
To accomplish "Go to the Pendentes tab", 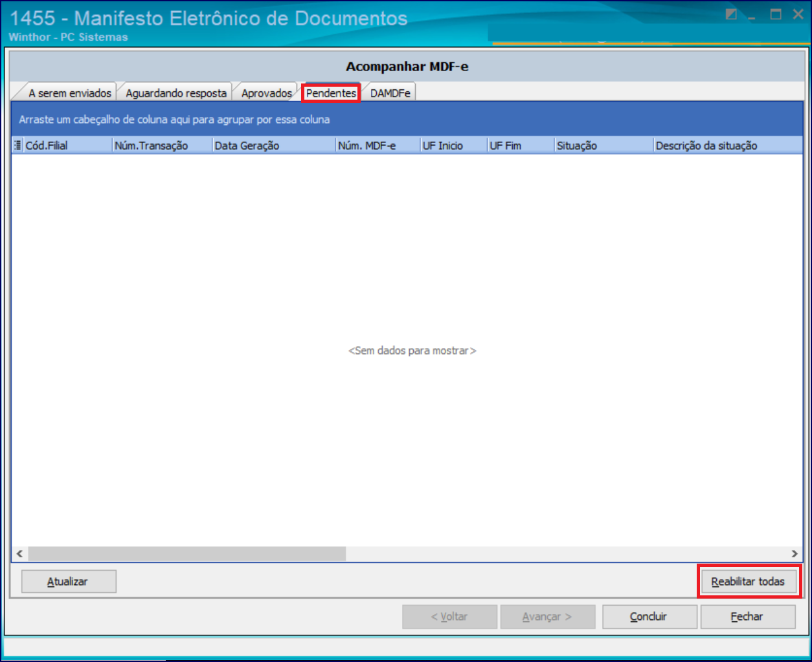I will [x=331, y=93].
